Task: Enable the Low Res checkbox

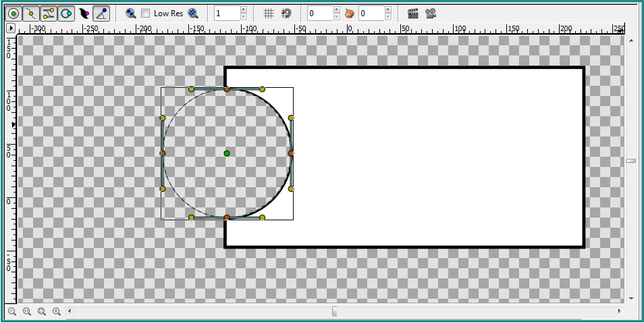Action: [x=145, y=14]
